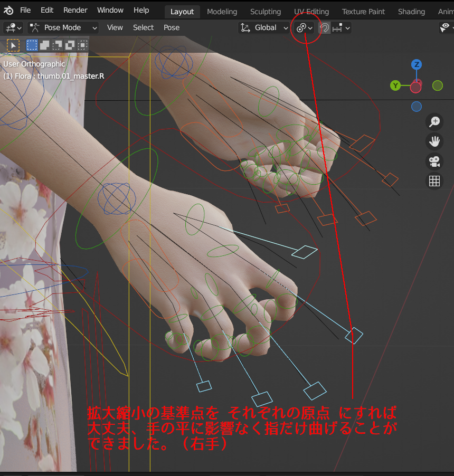
Task: Toggle orthographic projection via the grid icon
Action: (x=434, y=181)
